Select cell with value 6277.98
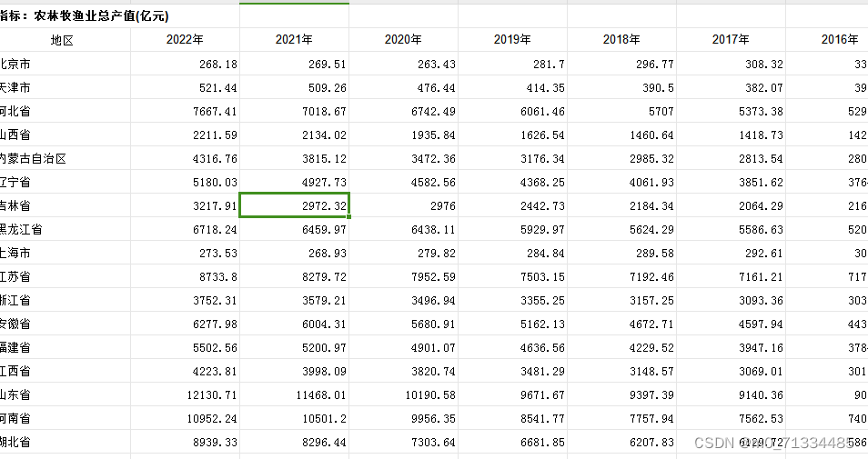868x459 pixels. click(185, 324)
